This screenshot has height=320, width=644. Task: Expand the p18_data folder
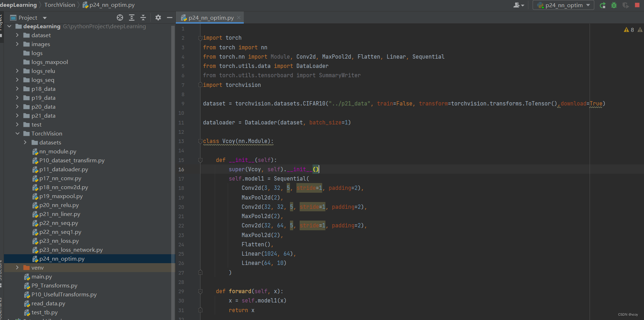[17, 89]
